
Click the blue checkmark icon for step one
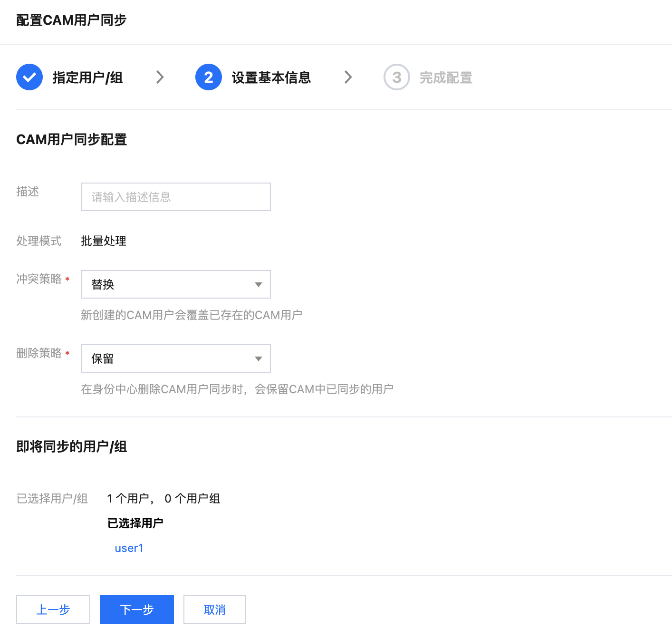coord(29,77)
